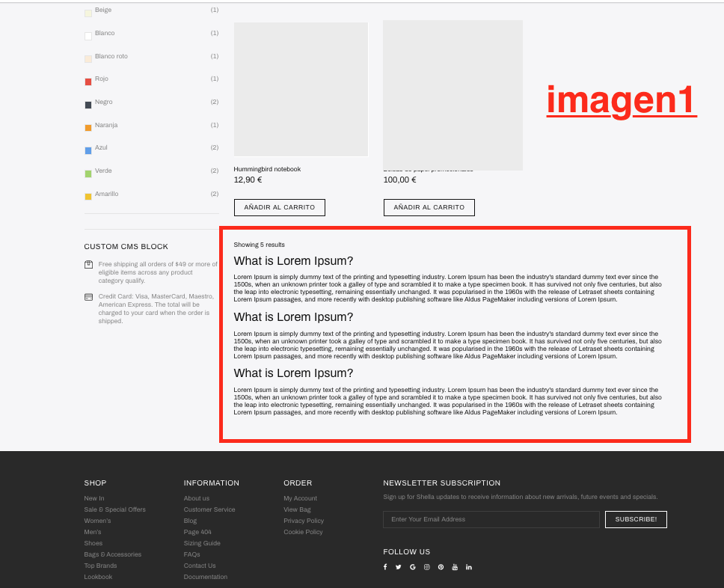Open Top Brands footer link
Image resolution: width=724 pixels, height=588 pixels.
(x=100, y=566)
